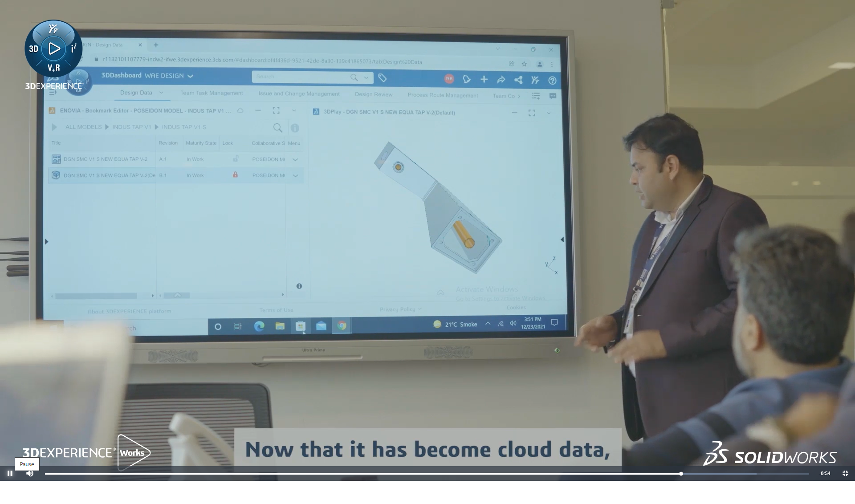Switch to Team Task Management tab
This screenshot has width=855, height=504.
pyautogui.click(x=211, y=95)
